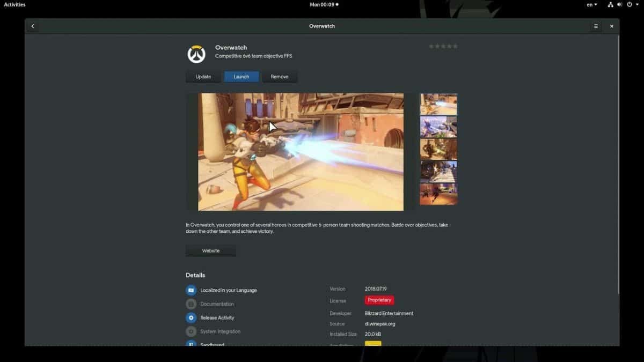The height and width of the screenshot is (362, 644).
Task: Click the Update button
Action: [203, 77]
